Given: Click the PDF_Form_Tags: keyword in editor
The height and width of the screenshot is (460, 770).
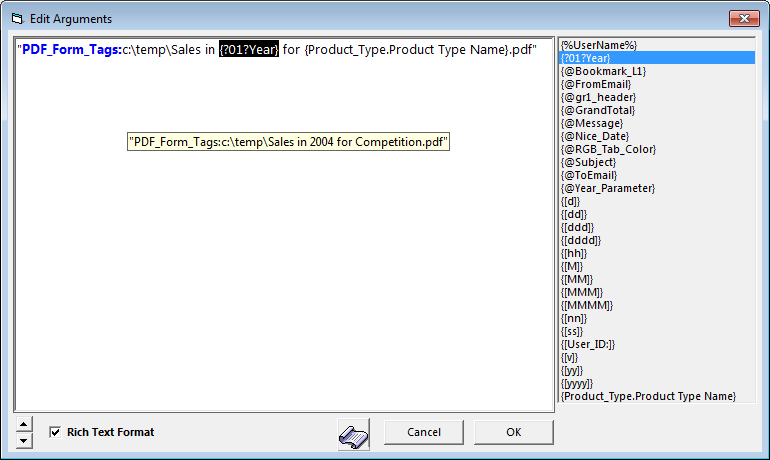Looking at the screenshot, I should coord(72,50).
